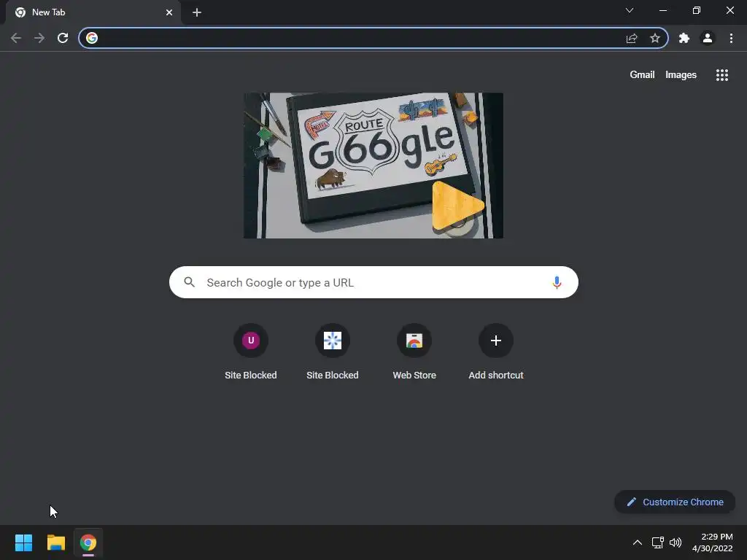Image resolution: width=747 pixels, height=560 pixels.
Task: Open the taskbar clock showing 2:29 PM
Action: tap(713, 542)
